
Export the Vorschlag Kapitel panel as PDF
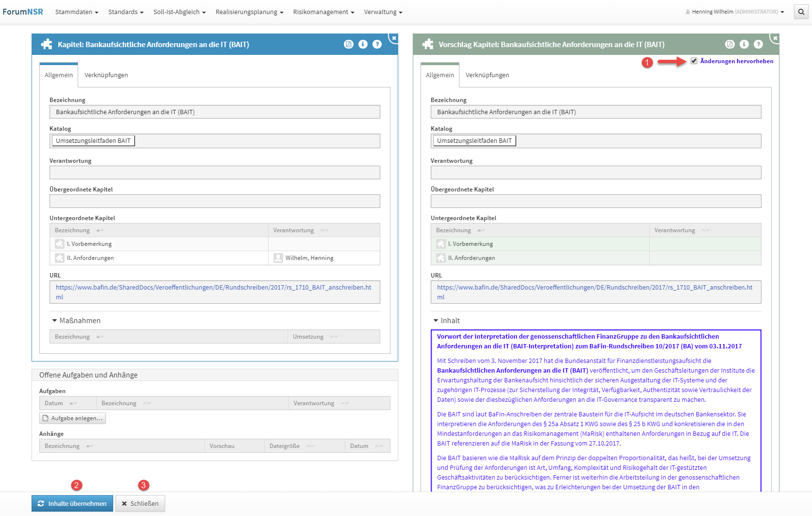point(729,44)
